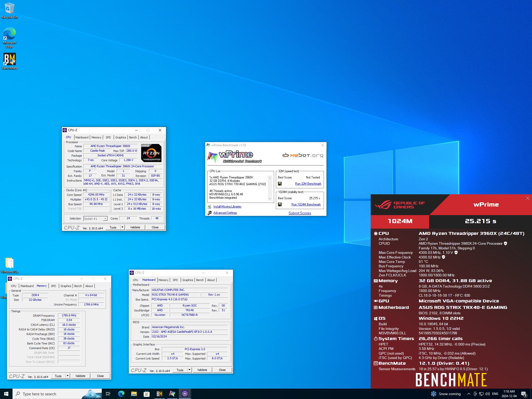Open Graphics tab in top CPU-Z window
This screenshot has width=532, height=399.
(x=121, y=137)
